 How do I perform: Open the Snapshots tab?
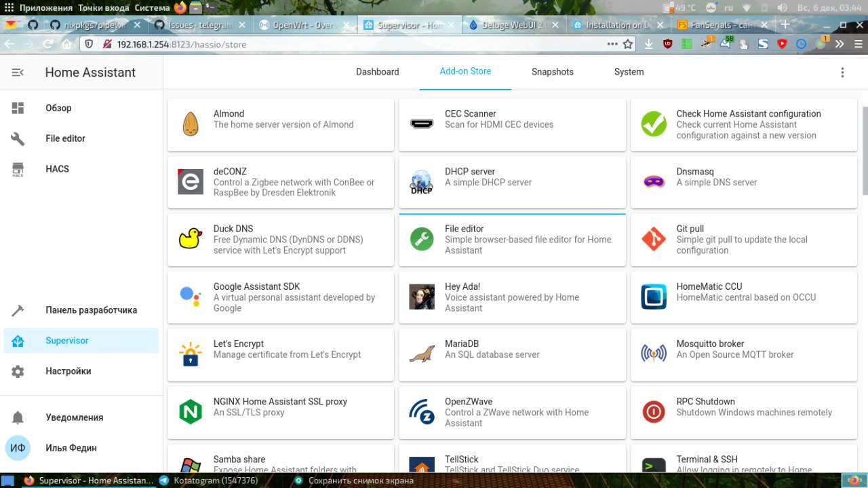[x=552, y=72]
